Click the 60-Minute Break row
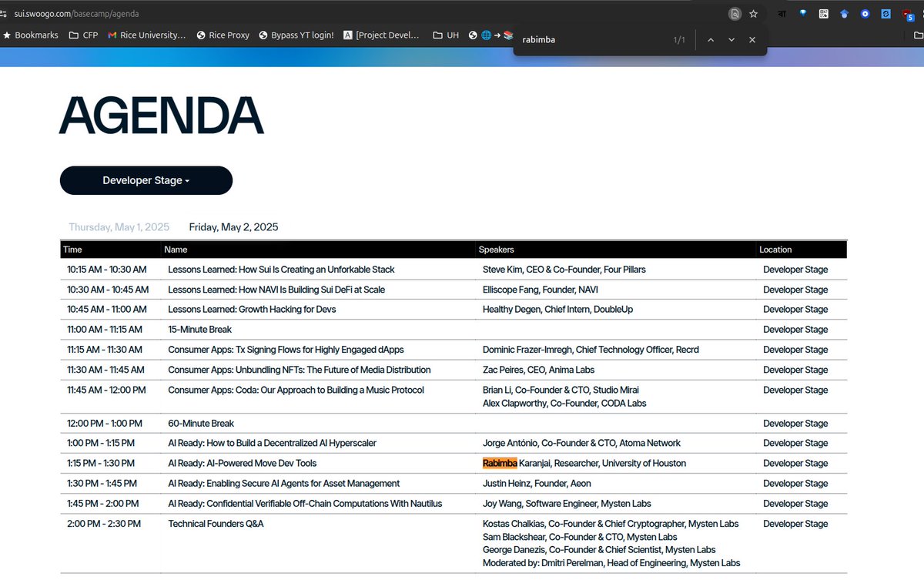The image size is (924, 580). (x=454, y=424)
